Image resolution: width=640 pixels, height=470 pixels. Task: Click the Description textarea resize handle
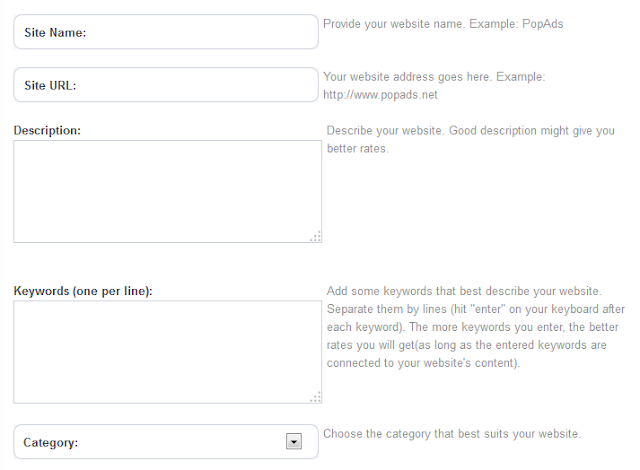coord(315,236)
